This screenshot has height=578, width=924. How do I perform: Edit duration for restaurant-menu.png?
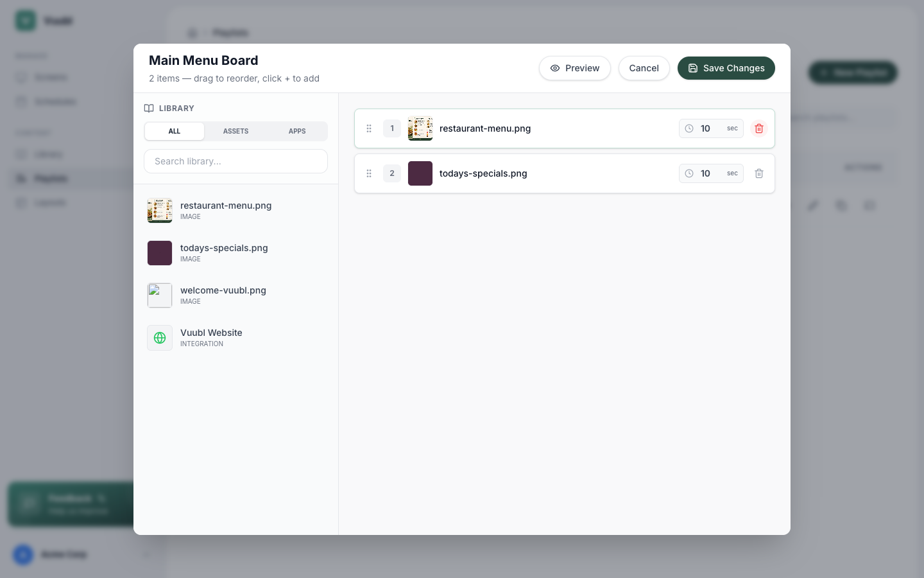coord(710,128)
